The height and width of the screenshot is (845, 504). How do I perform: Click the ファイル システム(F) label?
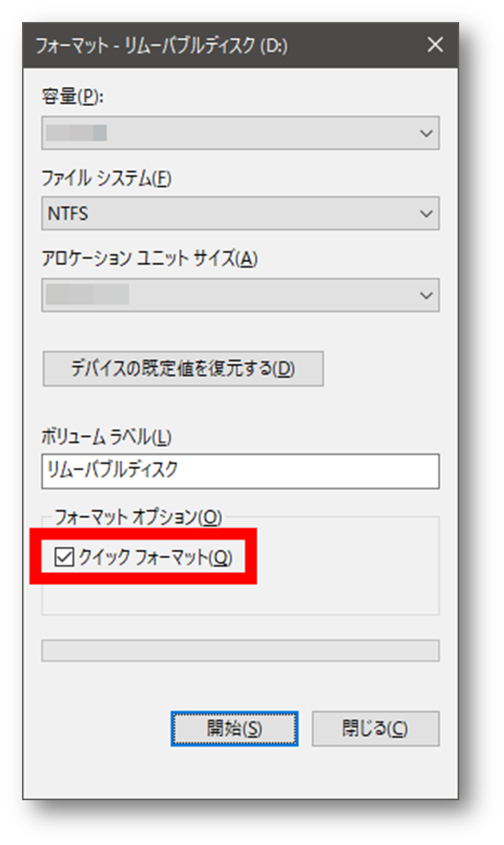(107, 179)
